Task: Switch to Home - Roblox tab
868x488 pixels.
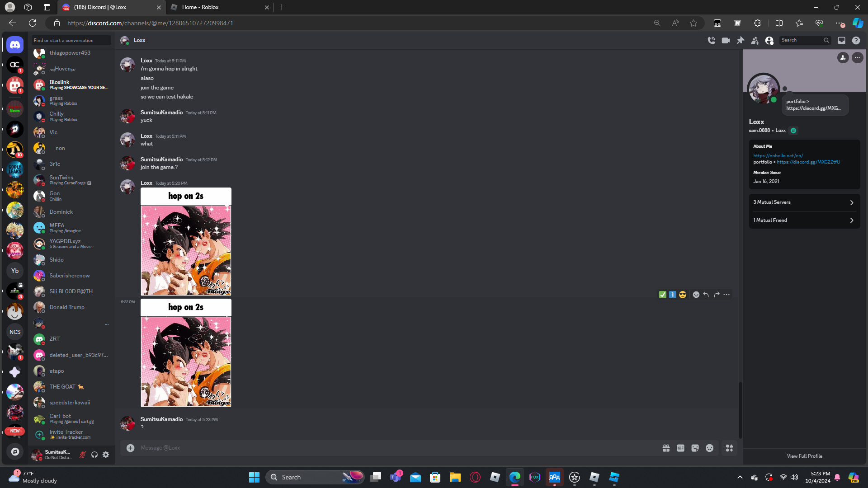Action: [219, 7]
